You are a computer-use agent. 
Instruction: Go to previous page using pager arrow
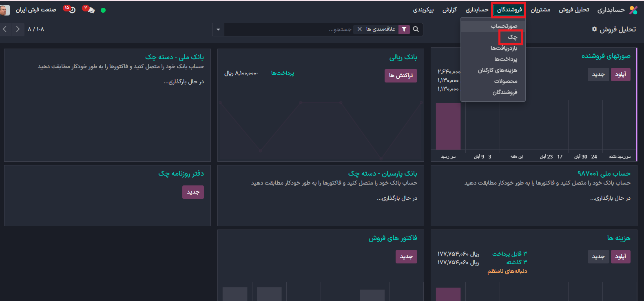5,29
